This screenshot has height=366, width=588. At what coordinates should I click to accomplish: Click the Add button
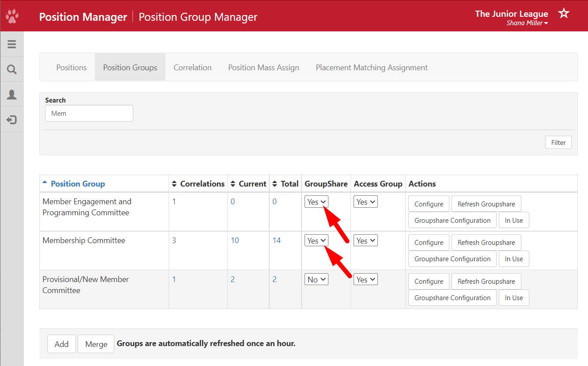tap(61, 344)
